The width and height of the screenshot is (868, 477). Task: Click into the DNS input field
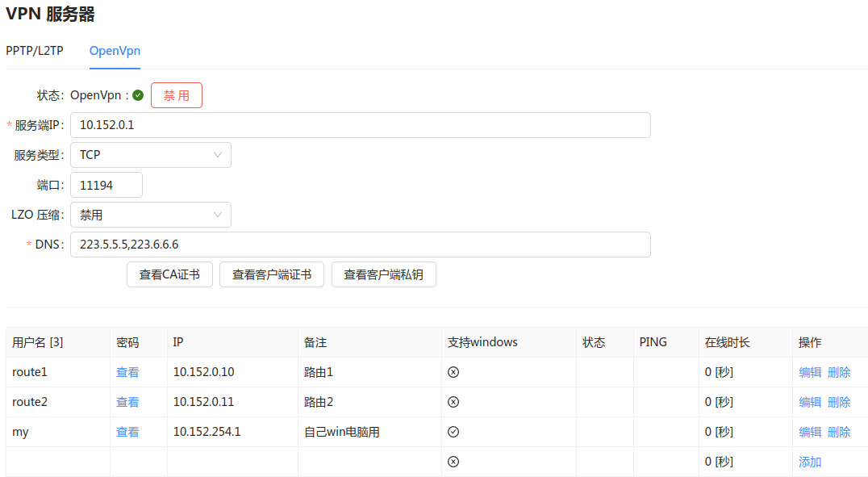360,245
